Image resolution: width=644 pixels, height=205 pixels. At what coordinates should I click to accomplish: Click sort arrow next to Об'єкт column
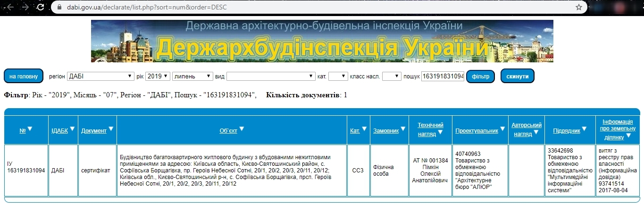tap(241, 129)
